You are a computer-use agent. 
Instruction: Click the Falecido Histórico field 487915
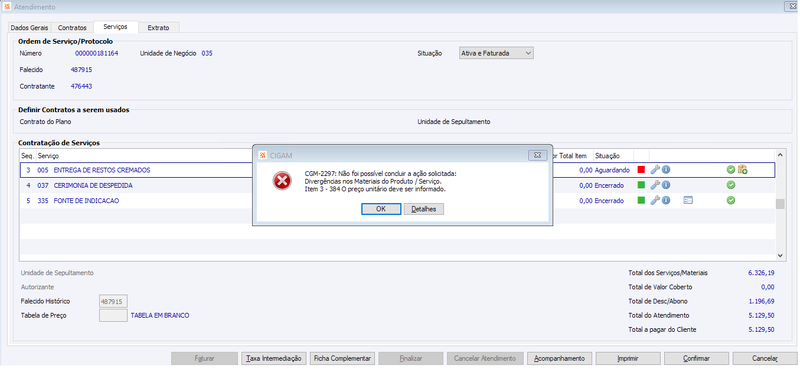pos(113,301)
